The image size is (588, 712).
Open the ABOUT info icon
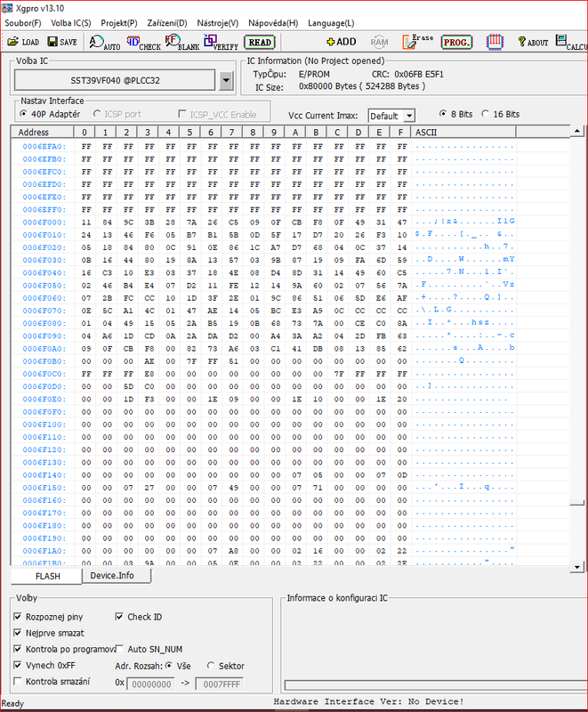[533, 42]
